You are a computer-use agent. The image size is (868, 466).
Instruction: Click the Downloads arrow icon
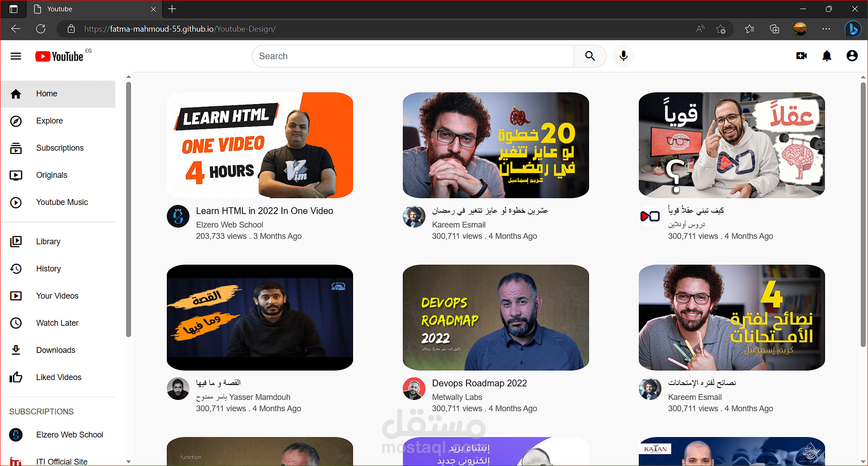click(x=16, y=350)
